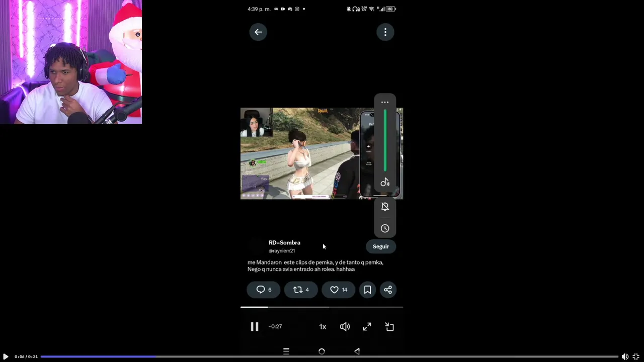Open the replies with 6 comments
This screenshot has height=362, width=644.
pyautogui.click(x=263, y=290)
